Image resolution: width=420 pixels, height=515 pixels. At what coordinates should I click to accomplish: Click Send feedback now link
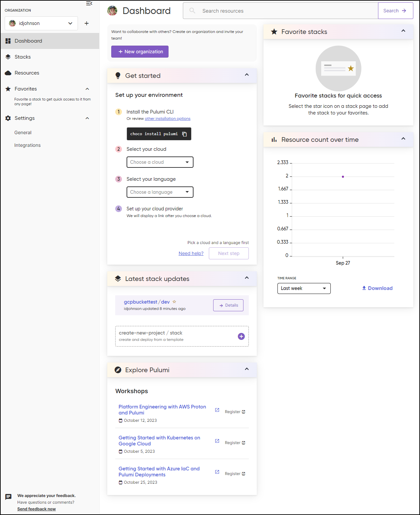(37, 509)
